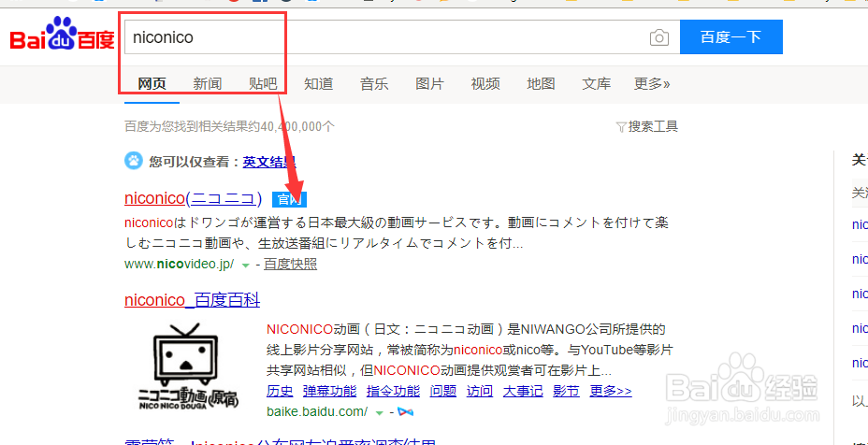
Task: Open camera image search icon
Action: pyautogui.click(x=658, y=37)
